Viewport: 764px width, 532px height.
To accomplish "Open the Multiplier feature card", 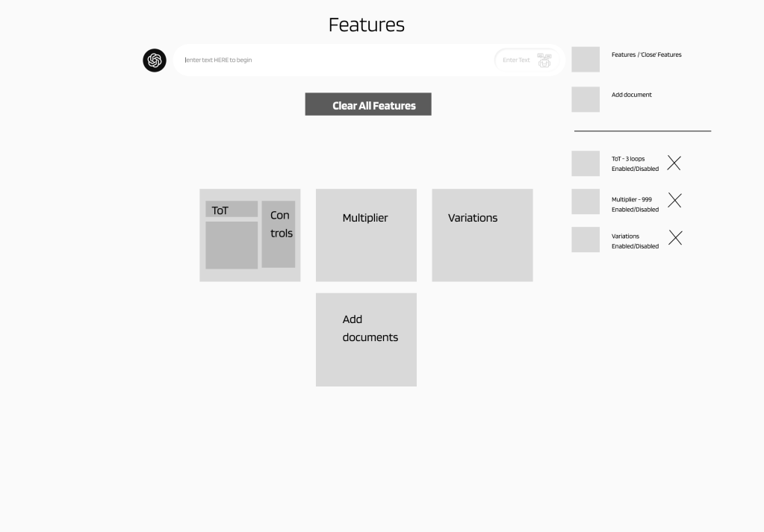I will coord(366,235).
